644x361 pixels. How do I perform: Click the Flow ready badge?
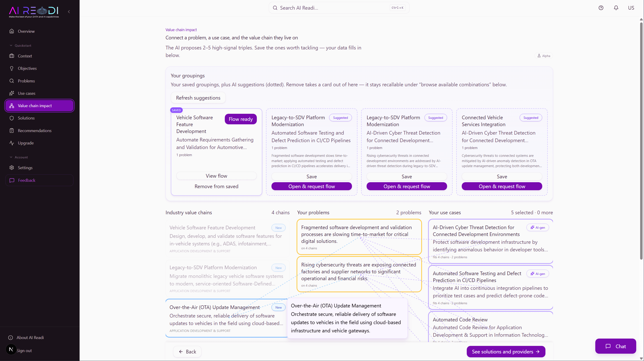241,119
